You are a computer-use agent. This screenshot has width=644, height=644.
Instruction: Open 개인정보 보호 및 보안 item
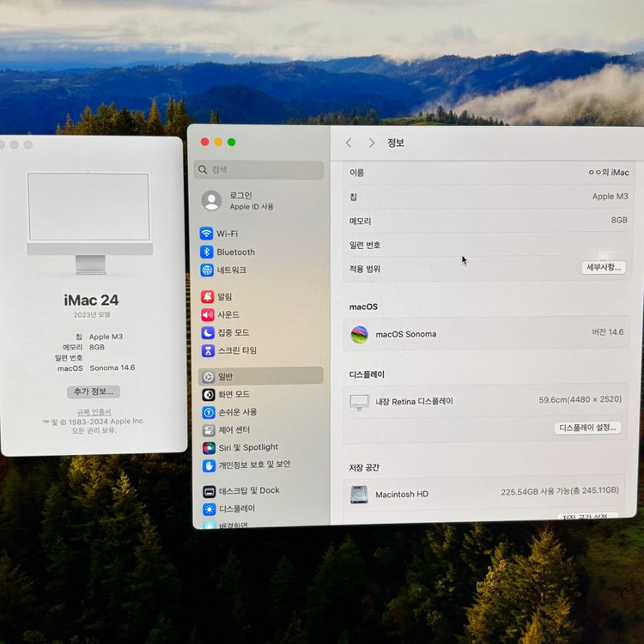click(253, 465)
